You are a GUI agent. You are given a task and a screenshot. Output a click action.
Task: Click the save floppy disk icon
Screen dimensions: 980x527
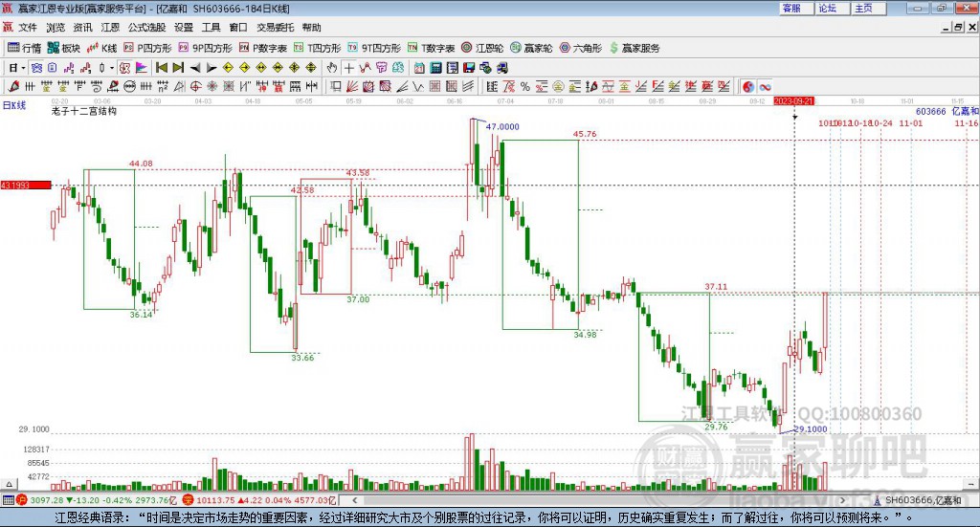pyautogui.click(x=469, y=68)
